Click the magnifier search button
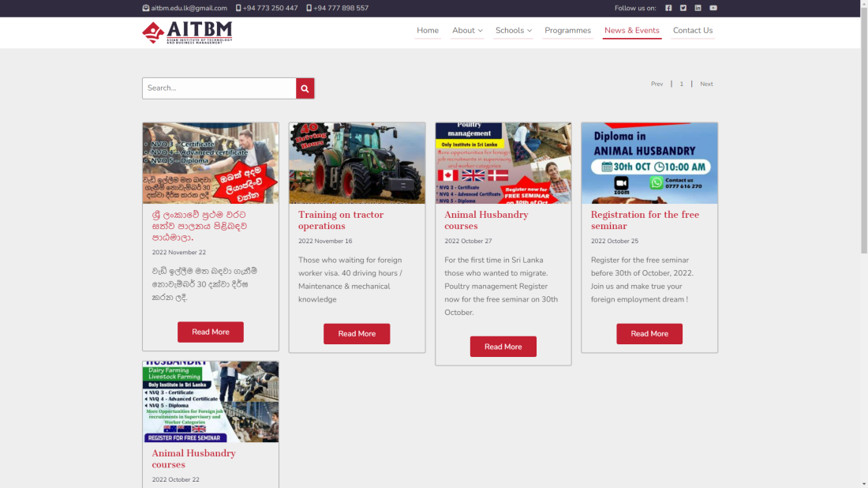This screenshot has width=868, height=488. click(305, 88)
